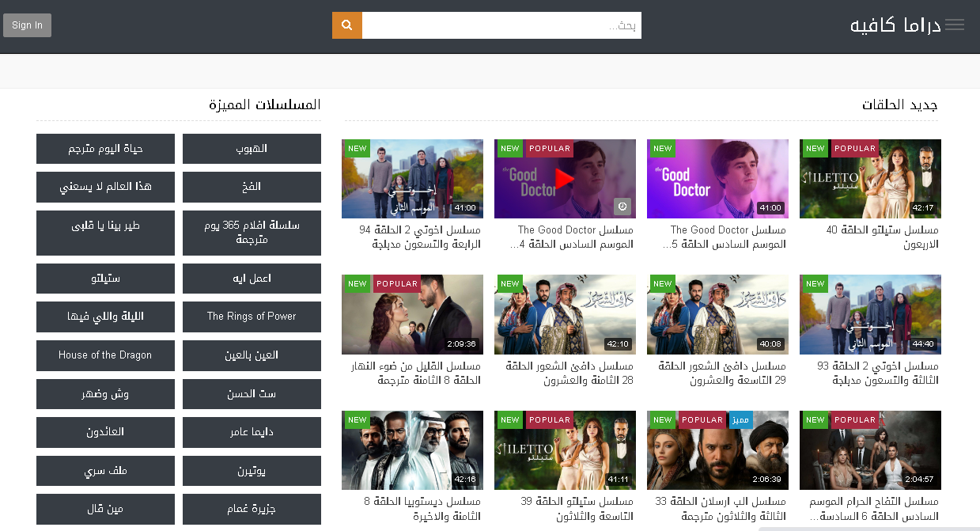Open the ستيلتو series sidebar button
Image resolution: width=980 pixels, height=531 pixels.
click(x=105, y=279)
